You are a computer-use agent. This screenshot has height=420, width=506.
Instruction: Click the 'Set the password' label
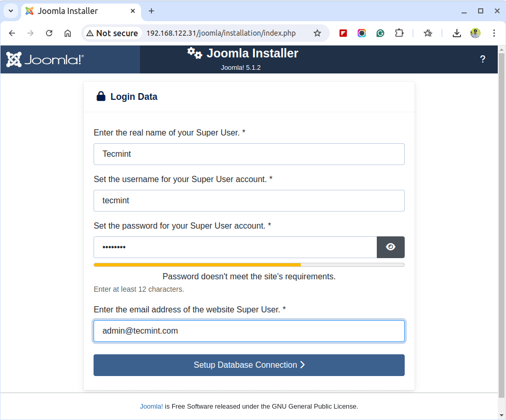182,226
